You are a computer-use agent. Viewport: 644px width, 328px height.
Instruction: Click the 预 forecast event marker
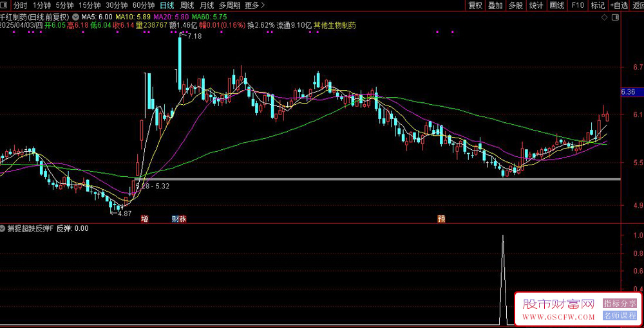click(442, 219)
